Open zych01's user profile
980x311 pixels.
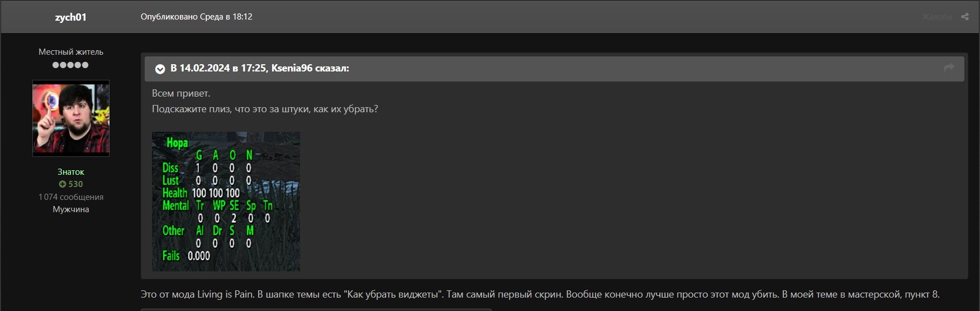70,17
